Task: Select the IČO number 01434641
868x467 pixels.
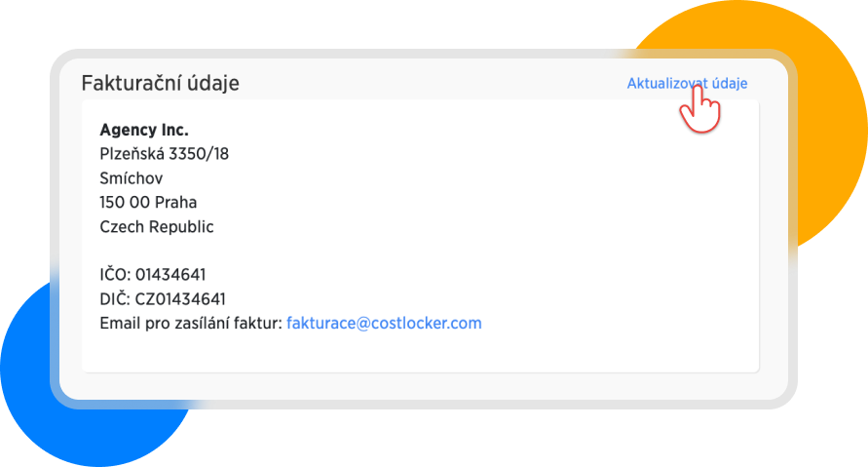Action: coord(170,274)
